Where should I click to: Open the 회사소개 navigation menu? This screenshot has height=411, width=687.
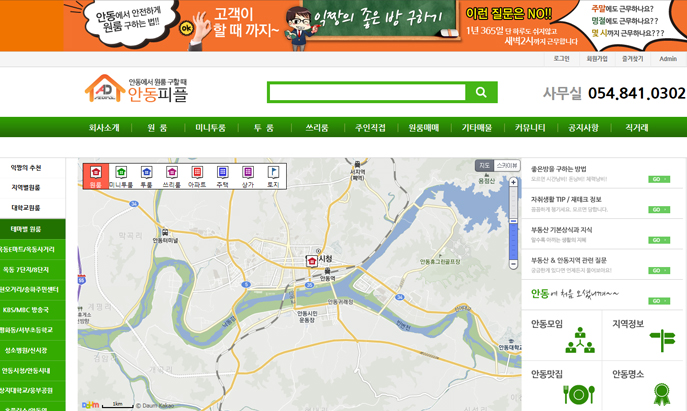104,128
